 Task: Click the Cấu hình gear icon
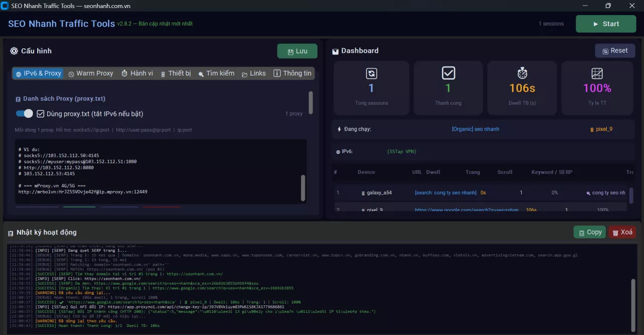14,51
